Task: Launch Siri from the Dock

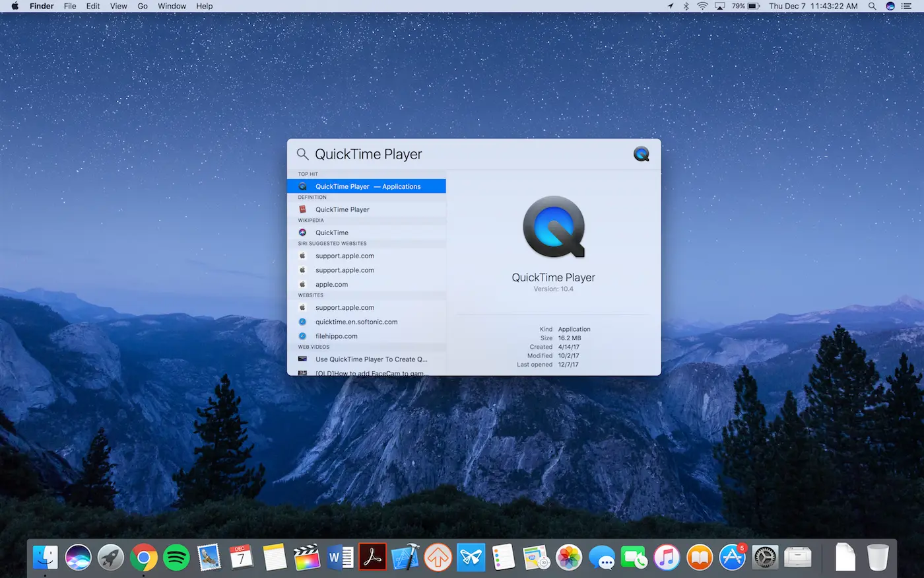Action: click(78, 558)
